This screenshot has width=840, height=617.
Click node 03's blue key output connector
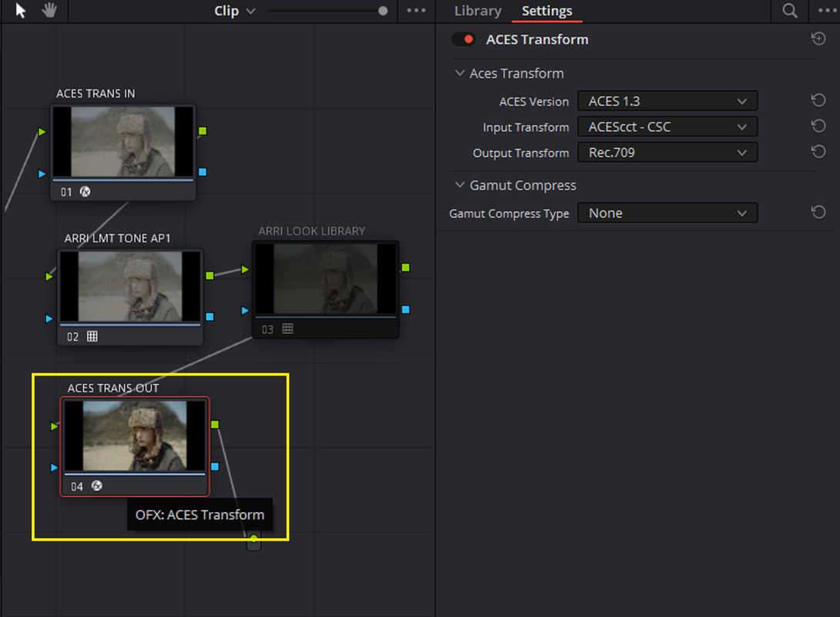click(x=405, y=309)
